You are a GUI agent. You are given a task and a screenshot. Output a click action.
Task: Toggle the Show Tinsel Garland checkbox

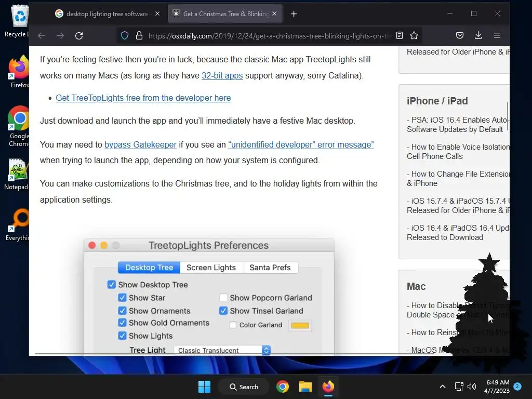click(223, 311)
